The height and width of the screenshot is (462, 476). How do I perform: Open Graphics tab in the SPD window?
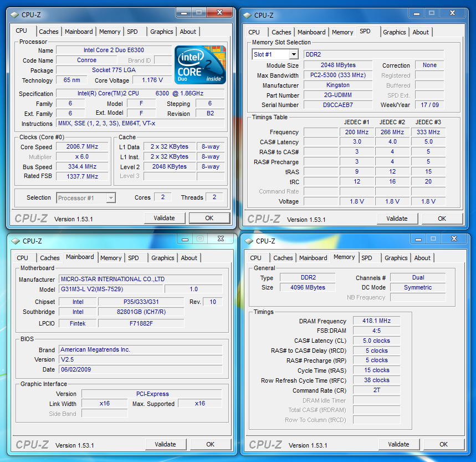coord(395,32)
